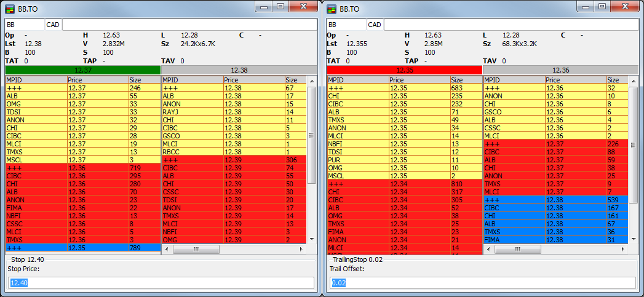
Task: Click the scroll-down arrow in the right window's ask table
Action: pos(634,240)
